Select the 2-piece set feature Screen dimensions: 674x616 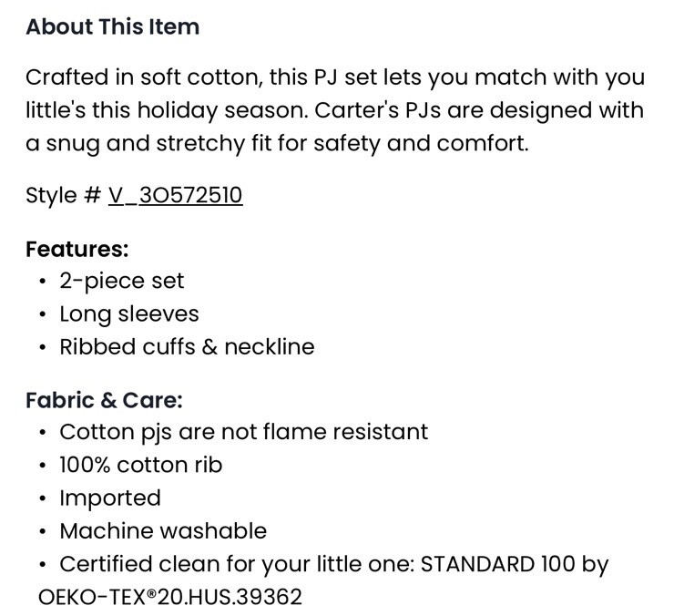pyautogui.click(x=122, y=282)
